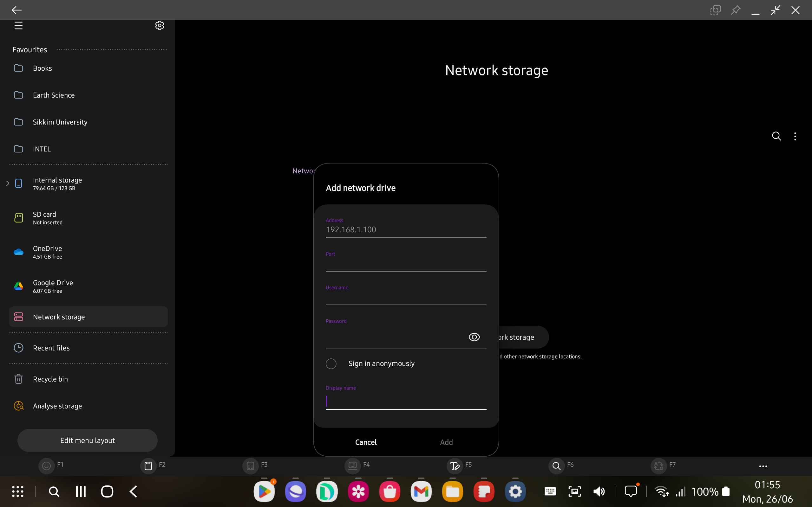Click Cancel to dismiss the dialog

pos(365,442)
